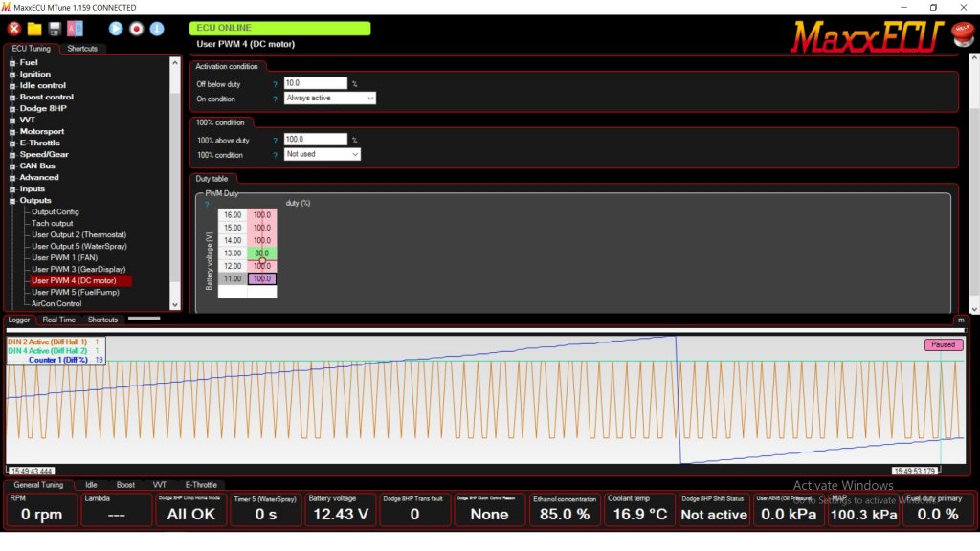Viewport: 980px width, 551px height.
Task: Click the Off below duty input field
Action: (x=315, y=84)
